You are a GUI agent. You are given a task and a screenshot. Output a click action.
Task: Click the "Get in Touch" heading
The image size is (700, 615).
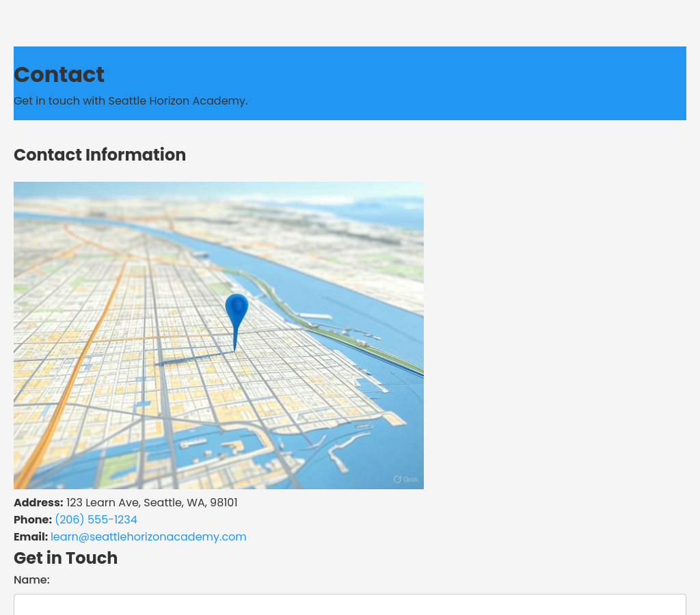tap(66, 558)
